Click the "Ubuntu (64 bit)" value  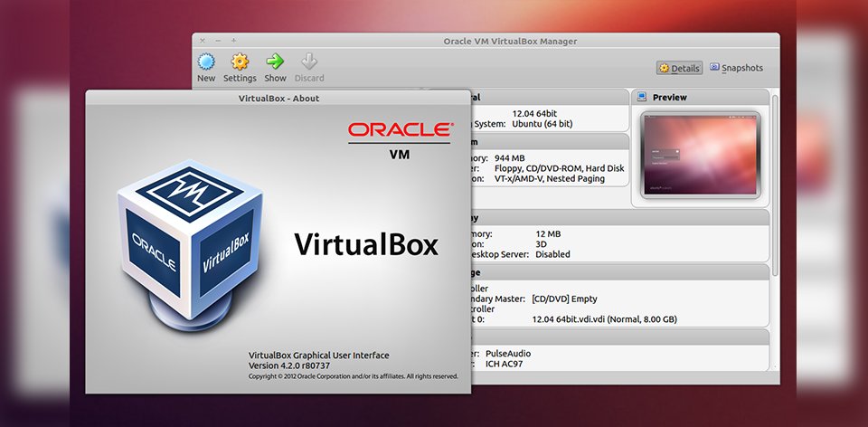pyautogui.click(x=542, y=124)
